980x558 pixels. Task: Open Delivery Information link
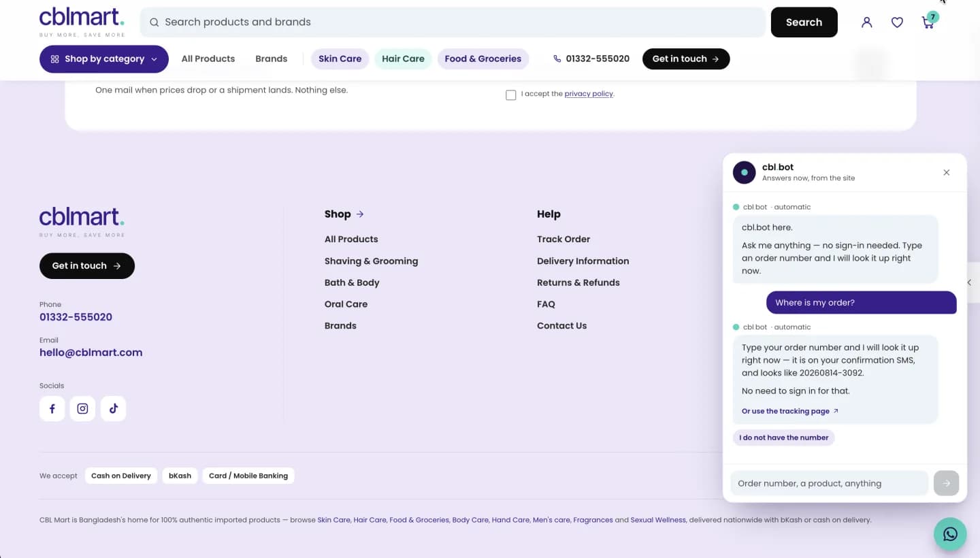583,261
